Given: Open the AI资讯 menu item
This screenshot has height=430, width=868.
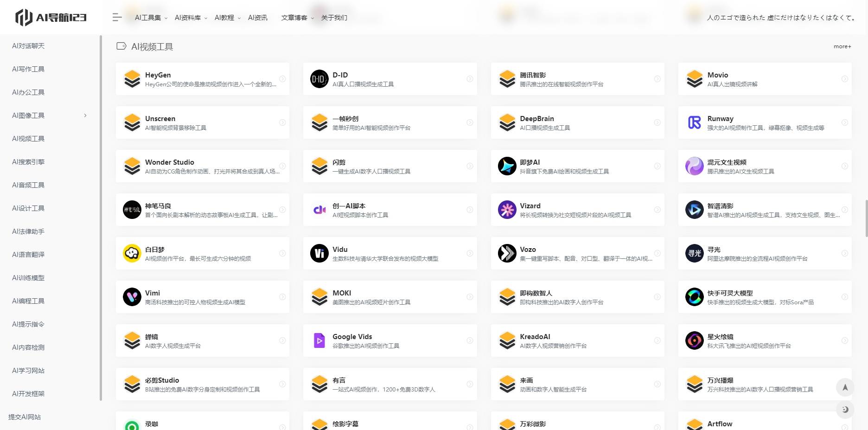Looking at the screenshot, I should coord(258,18).
